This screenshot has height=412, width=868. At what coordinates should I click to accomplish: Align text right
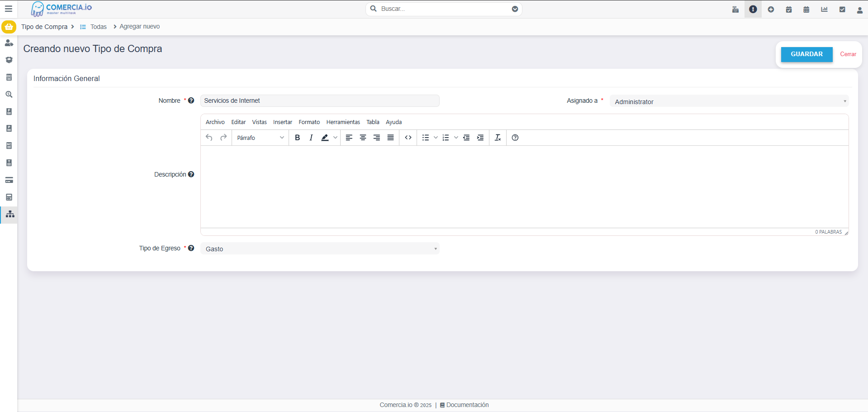[377, 138]
